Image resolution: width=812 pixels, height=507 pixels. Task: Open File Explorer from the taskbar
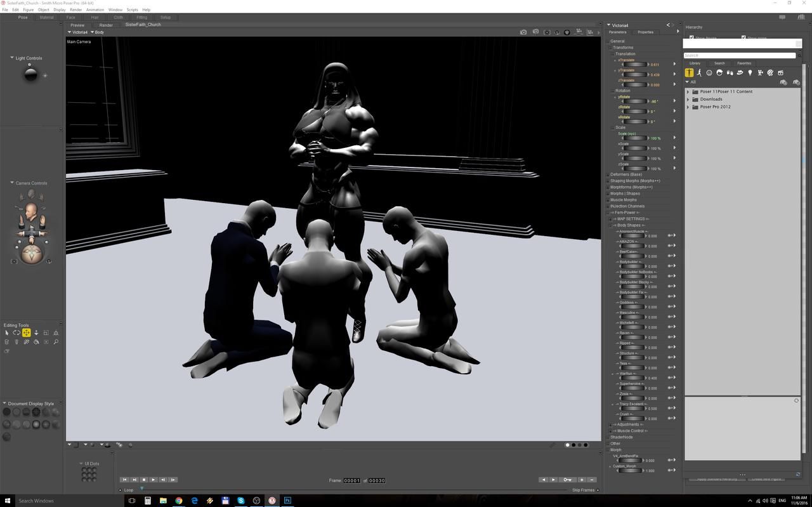163,501
